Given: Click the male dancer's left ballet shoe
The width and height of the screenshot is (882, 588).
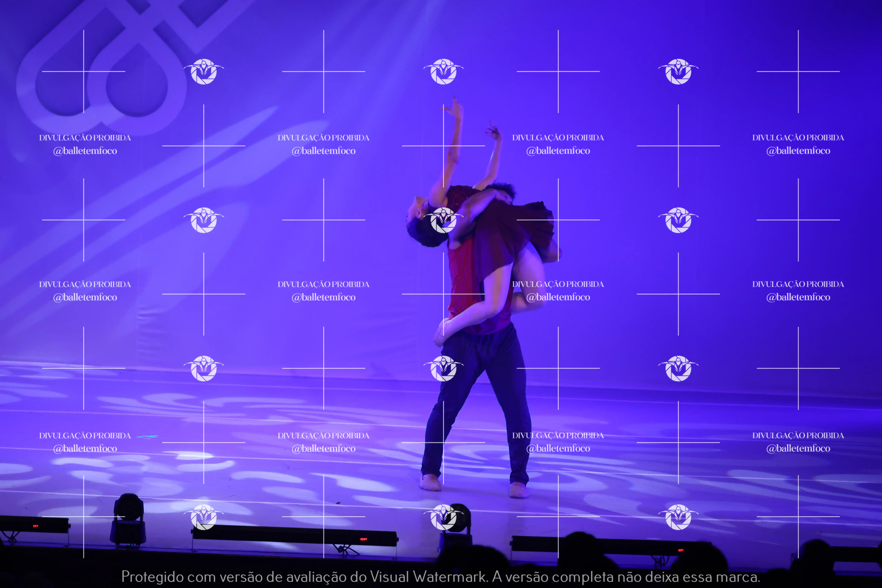Looking at the screenshot, I should [x=431, y=483].
